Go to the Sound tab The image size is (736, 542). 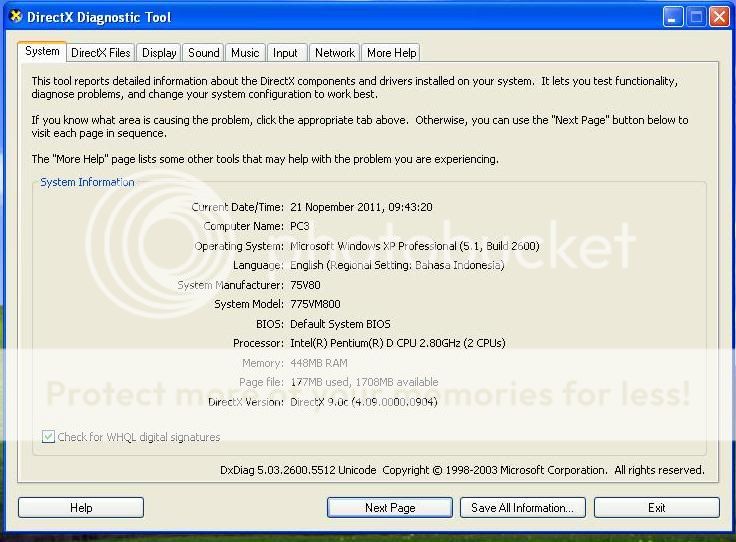(x=203, y=53)
